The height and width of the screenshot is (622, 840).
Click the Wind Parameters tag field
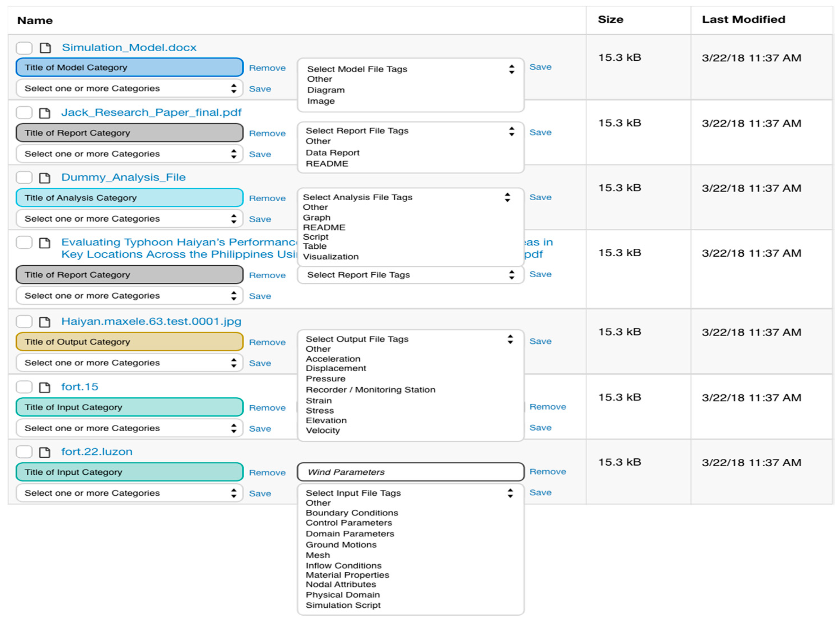(410, 472)
